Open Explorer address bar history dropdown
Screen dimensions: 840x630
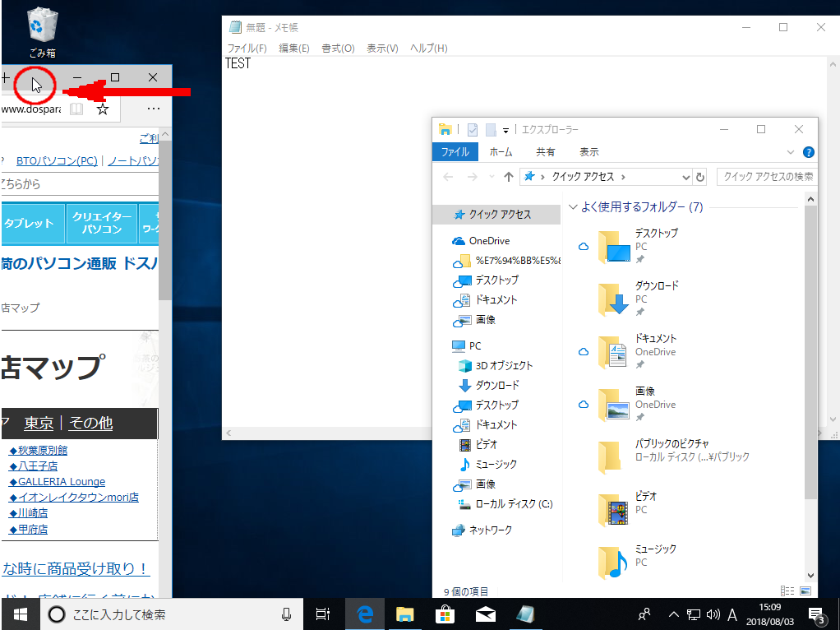(x=685, y=177)
